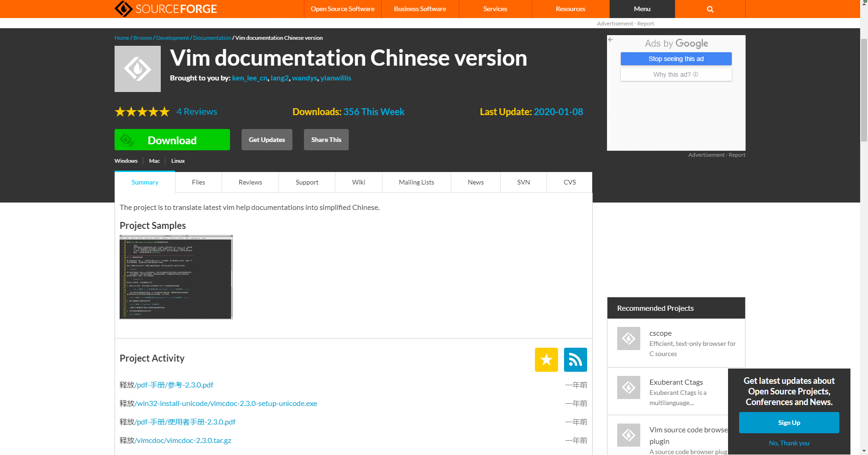The height and width of the screenshot is (455, 868).
Task: Click the Vim source code browser plugin icon
Action: pyautogui.click(x=629, y=435)
